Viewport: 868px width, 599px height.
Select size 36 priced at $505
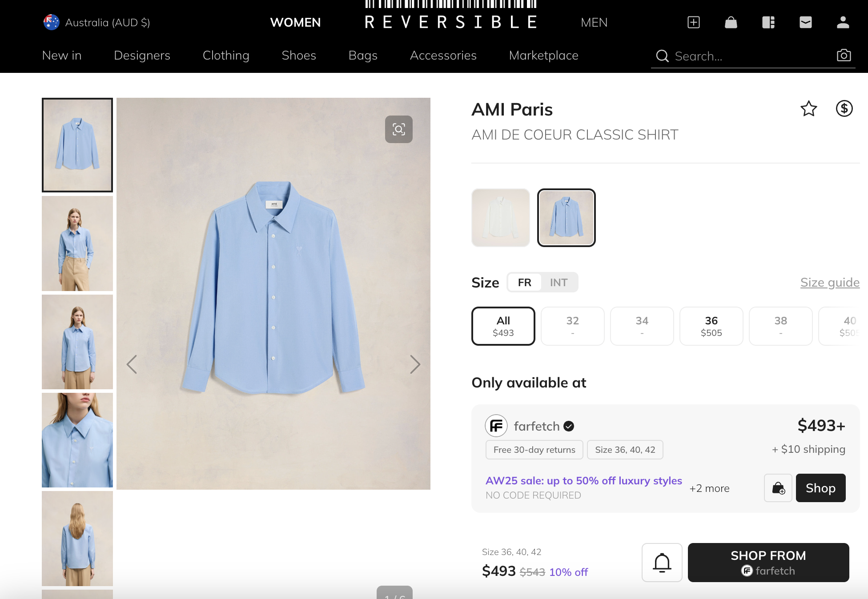[x=711, y=326]
